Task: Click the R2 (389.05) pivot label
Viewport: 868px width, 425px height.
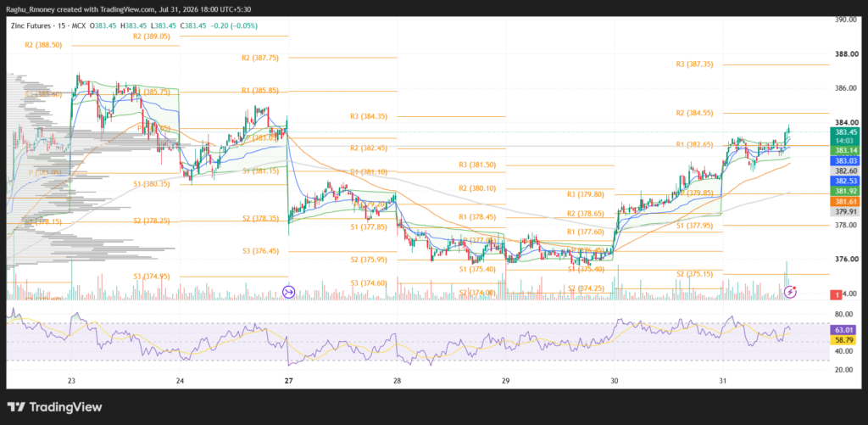Action: click(x=152, y=36)
